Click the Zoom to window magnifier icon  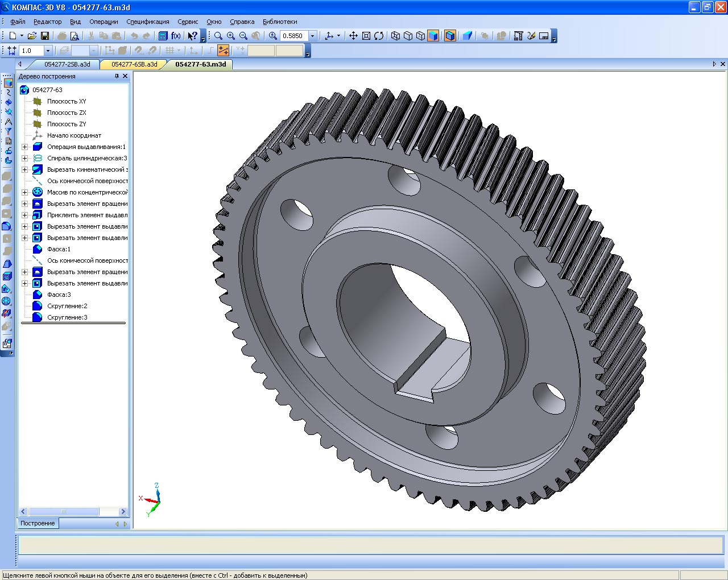(x=218, y=36)
